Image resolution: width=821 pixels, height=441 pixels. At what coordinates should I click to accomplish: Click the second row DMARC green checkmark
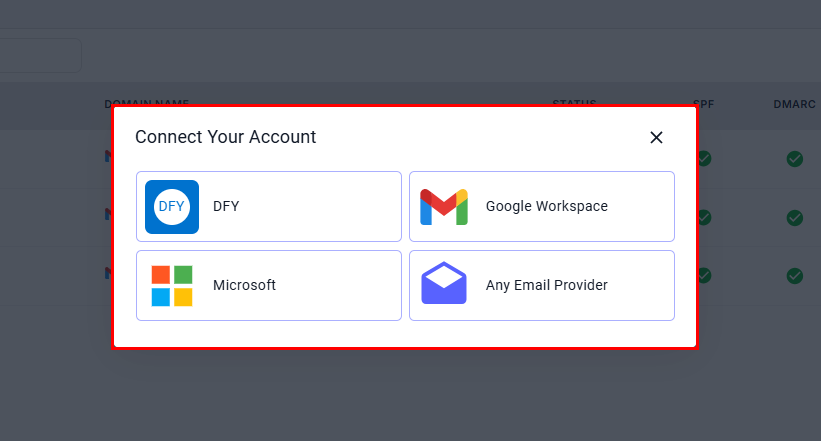point(795,217)
